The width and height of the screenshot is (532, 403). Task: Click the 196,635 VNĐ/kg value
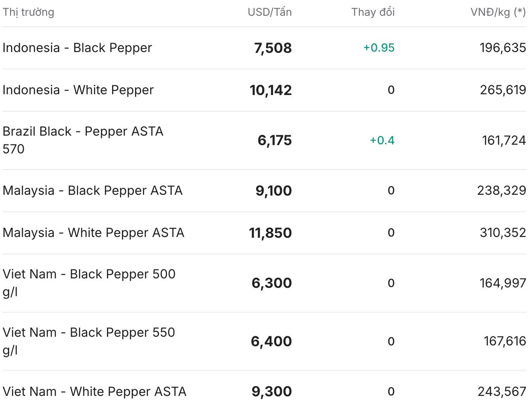point(503,48)
